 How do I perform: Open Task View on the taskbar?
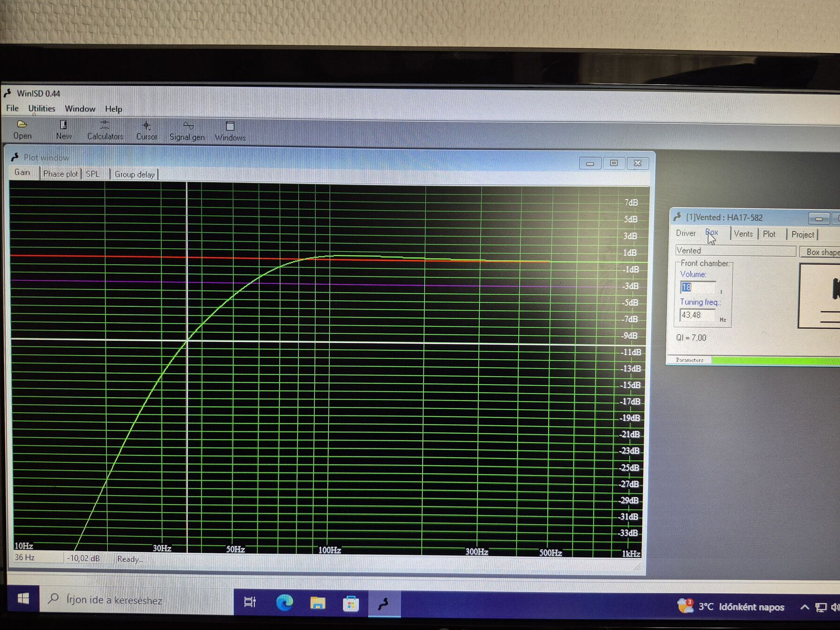(x=250, y=602)
